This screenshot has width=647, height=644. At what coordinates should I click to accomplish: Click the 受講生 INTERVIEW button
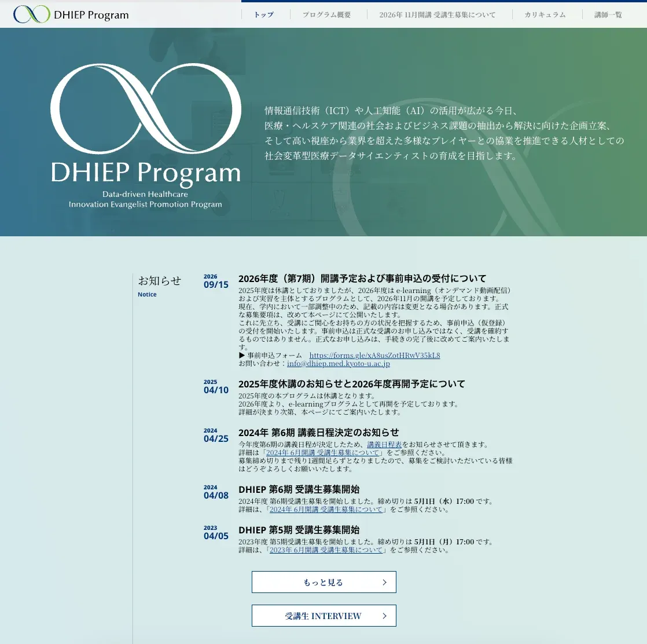pos(324,616)
